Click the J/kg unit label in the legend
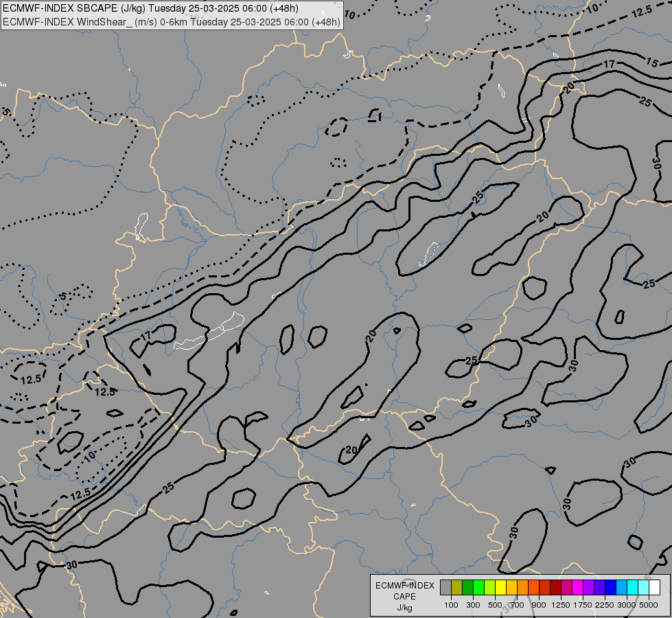 (404, 608)
